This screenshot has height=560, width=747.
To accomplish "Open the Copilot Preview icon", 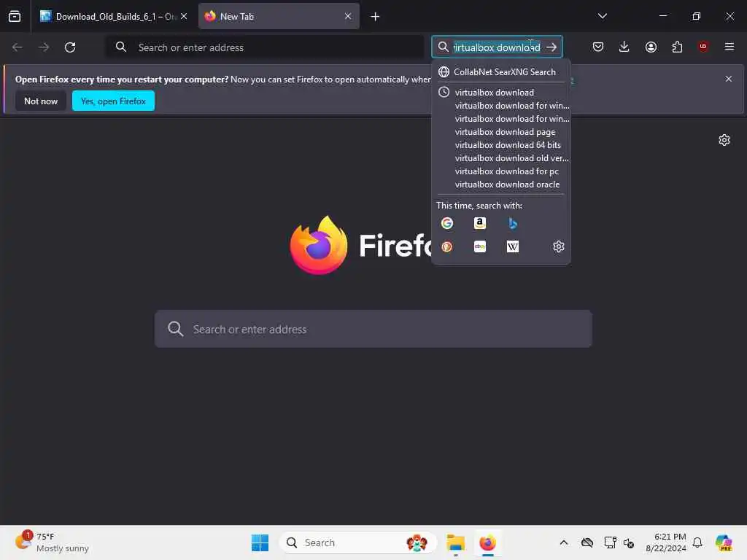I will 724,542.
